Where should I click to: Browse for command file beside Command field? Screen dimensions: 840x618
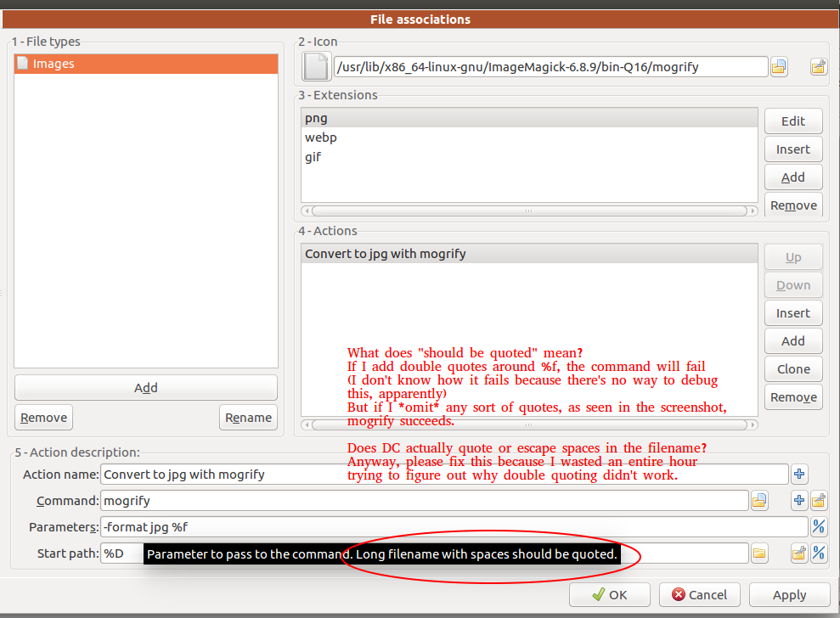pyautogui.click(x=759, y=501)
